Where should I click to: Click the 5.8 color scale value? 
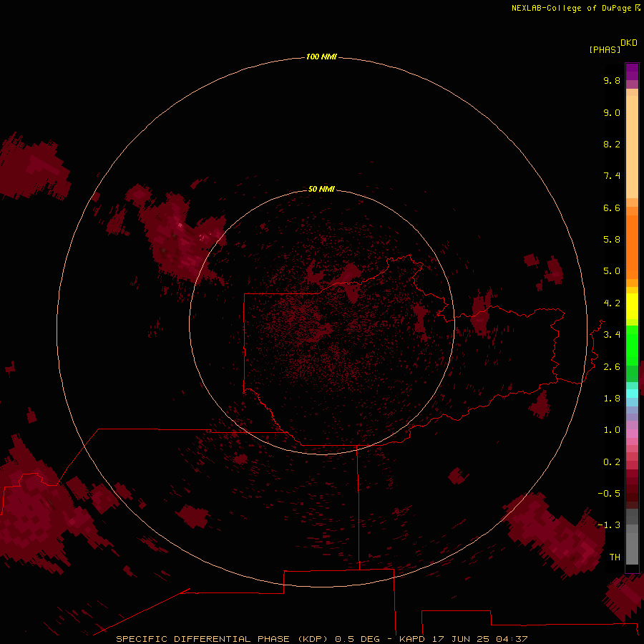pyautogui.click(x=612, y=240)
